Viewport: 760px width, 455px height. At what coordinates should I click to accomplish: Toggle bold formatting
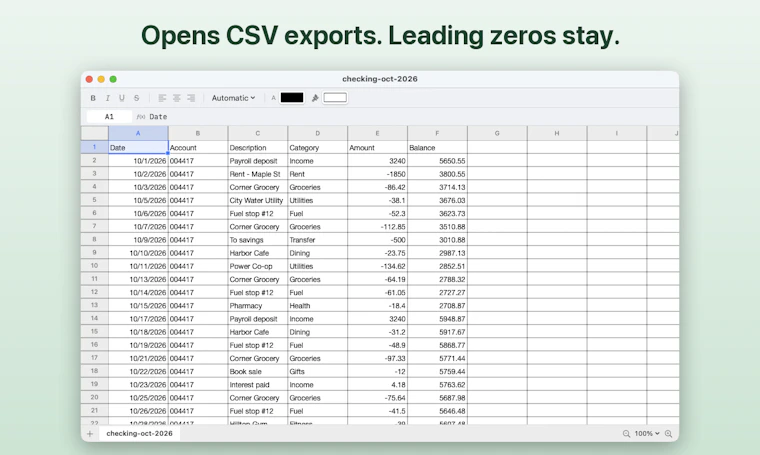click(x=93, y=98)
